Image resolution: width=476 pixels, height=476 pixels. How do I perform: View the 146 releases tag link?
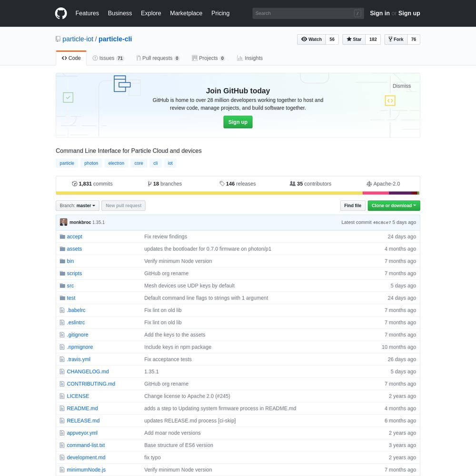pos(238,184)
